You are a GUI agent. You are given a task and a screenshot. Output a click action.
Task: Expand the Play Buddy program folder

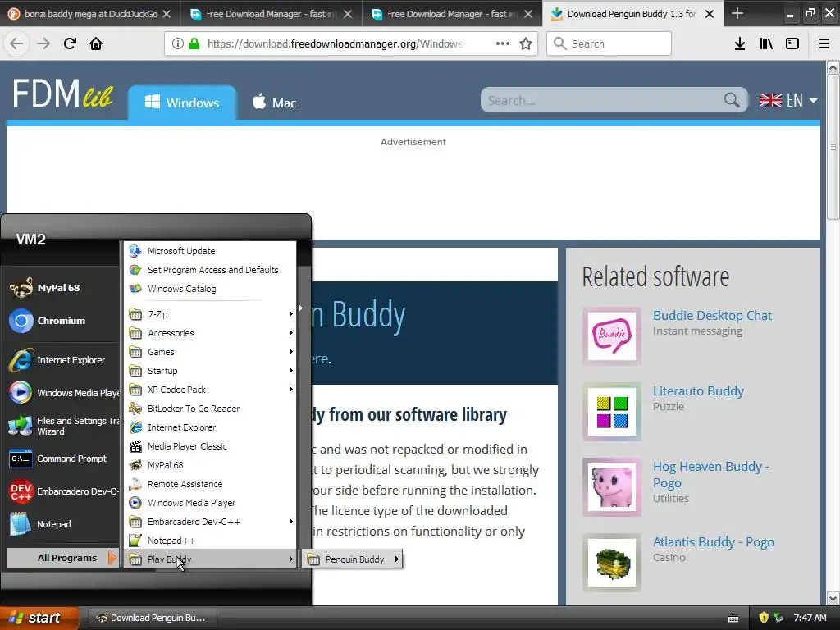[x=211, y=559]
